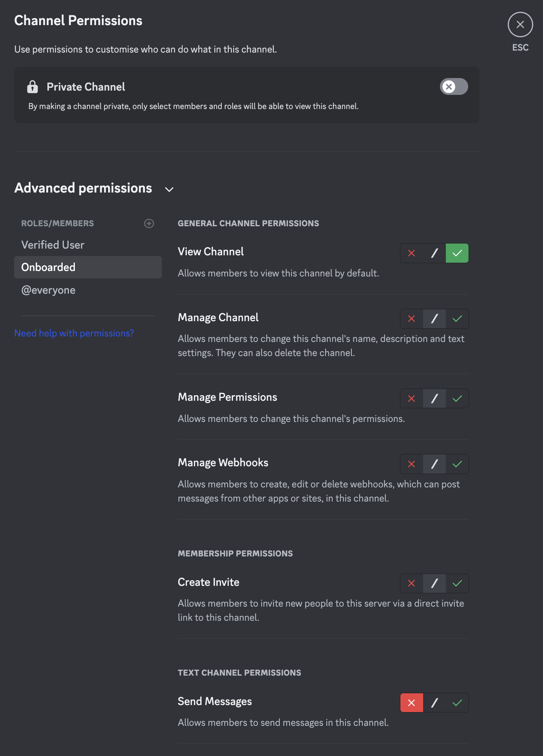
Task: Collapse the Advanced permissions chevron
Action: 169,189
